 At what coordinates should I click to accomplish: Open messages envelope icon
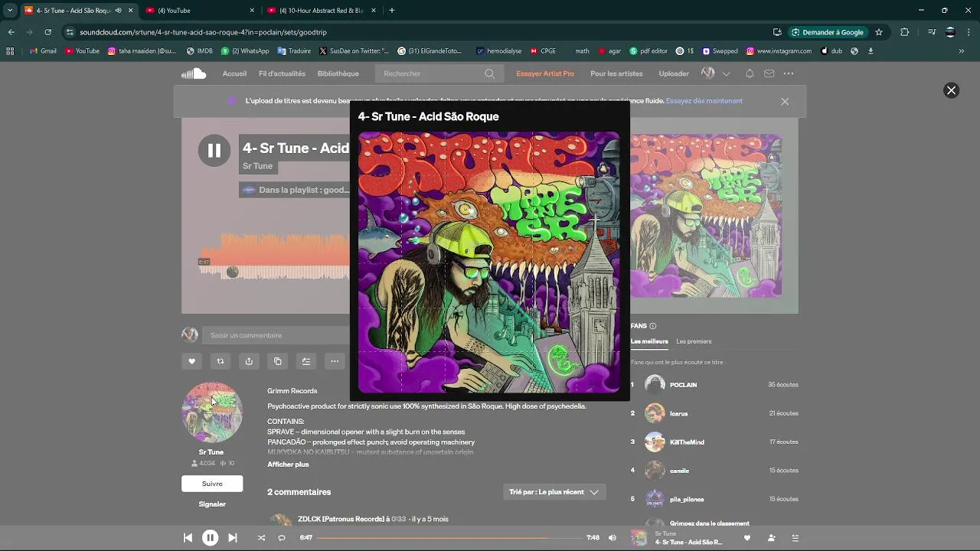pyautogui.click(x=769, y=73)
